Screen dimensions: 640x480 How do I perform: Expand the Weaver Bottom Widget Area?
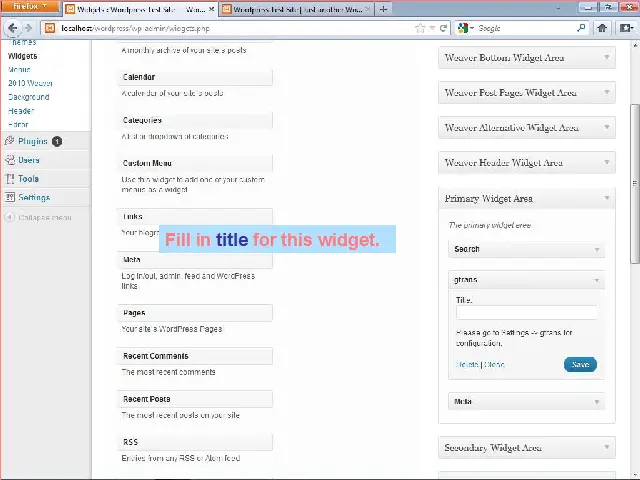[x=607, y=57]
